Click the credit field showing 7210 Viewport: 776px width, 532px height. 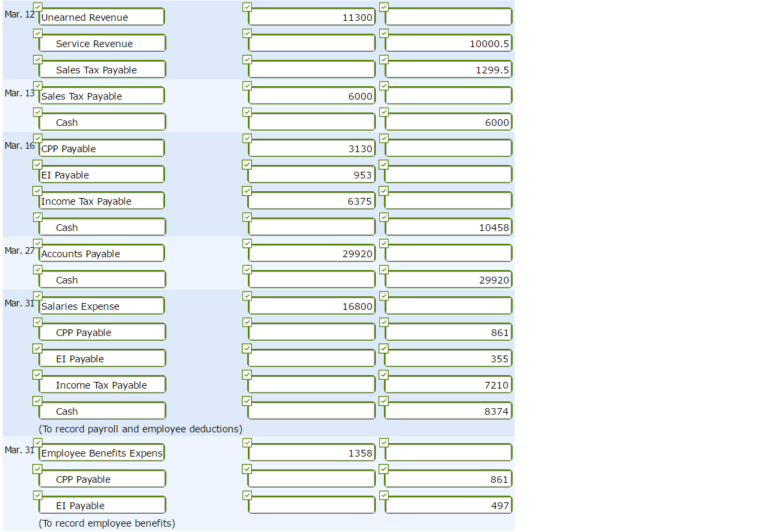click(x=448, y=385)
